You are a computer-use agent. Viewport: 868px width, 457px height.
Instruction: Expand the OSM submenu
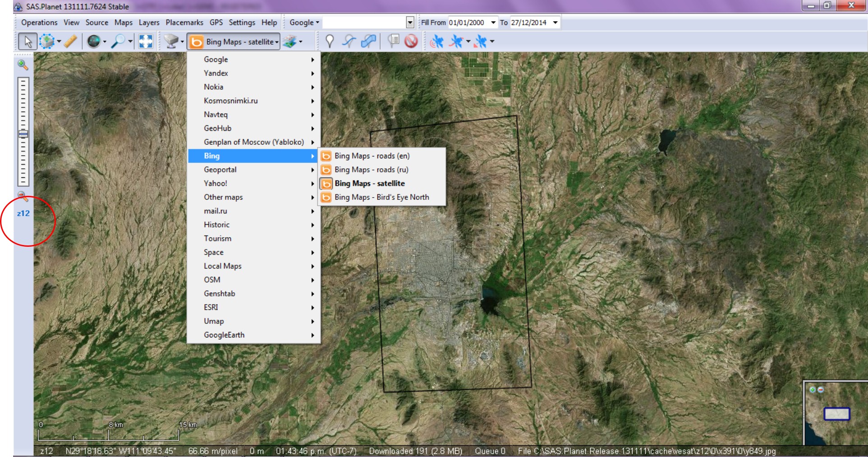pyautogui.click(x=254, y=280)
